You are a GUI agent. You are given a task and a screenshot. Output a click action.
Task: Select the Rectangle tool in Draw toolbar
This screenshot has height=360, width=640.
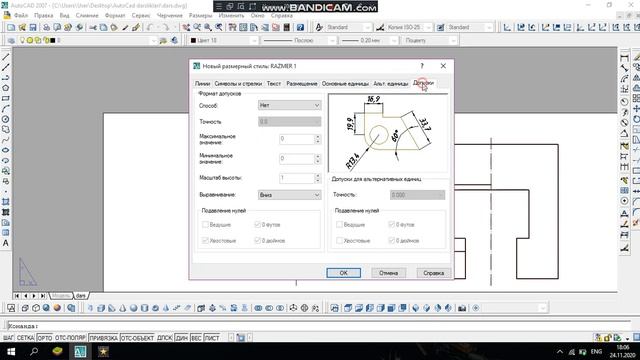click(6, 98)
